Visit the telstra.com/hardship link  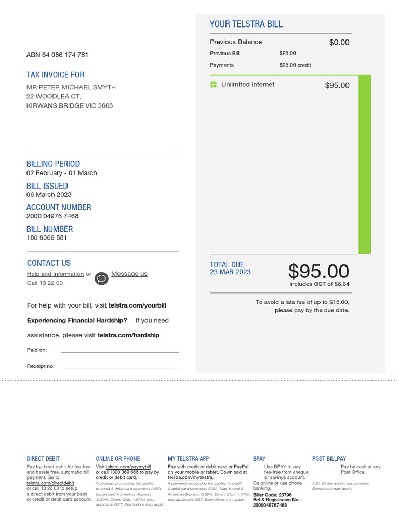[128, 335]
